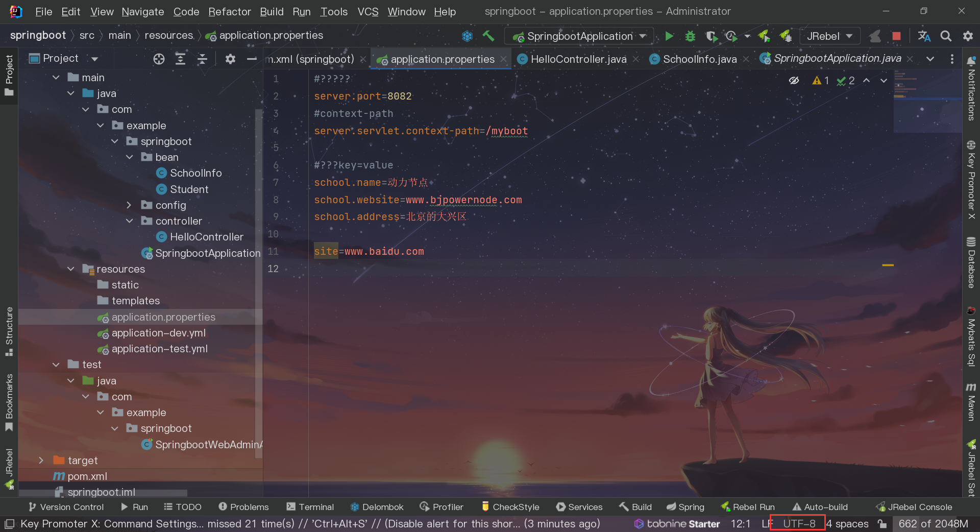Image resolution: width=980 pixels, height=532 pixels.
Task: Open Version Control tool window
Action: click(66, 507)
